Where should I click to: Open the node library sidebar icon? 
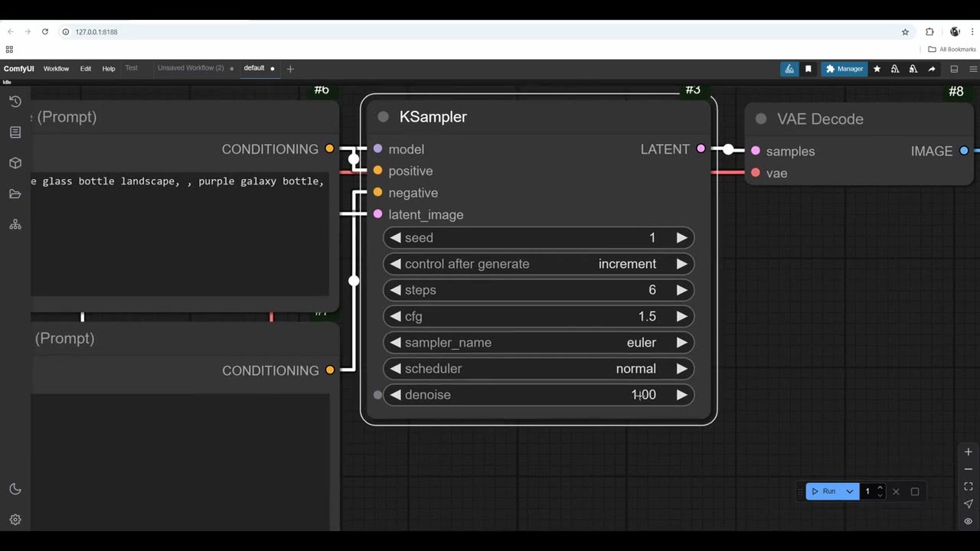[x=15, y=132]
